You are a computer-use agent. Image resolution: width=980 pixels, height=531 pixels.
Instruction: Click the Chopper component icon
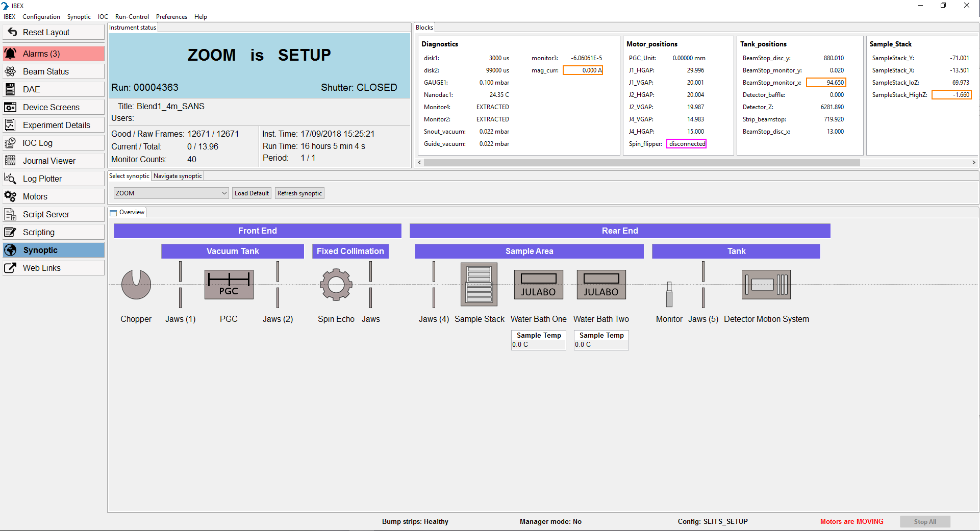(x=136, y=285)
